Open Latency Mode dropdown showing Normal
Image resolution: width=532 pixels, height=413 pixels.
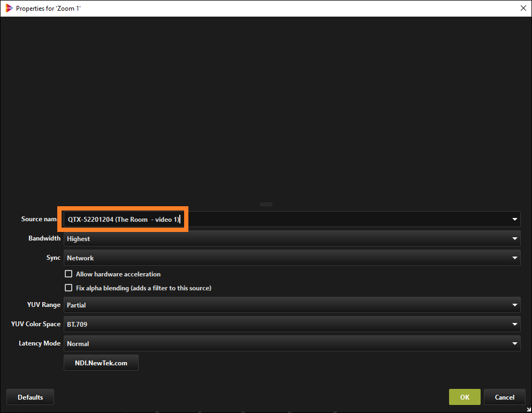292,343
